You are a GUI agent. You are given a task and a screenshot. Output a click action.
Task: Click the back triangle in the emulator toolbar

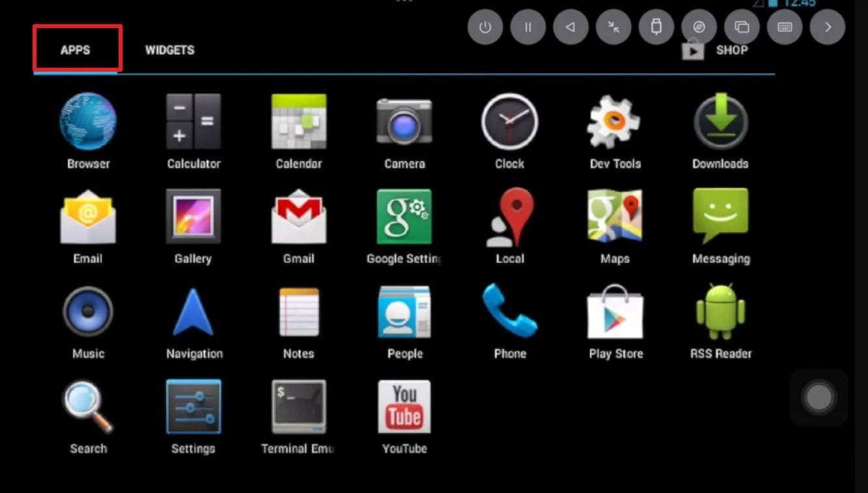(571, 27)
